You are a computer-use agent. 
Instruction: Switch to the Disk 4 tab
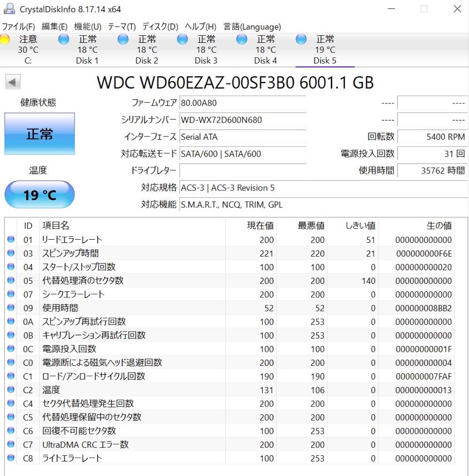[x=265, y=49]
